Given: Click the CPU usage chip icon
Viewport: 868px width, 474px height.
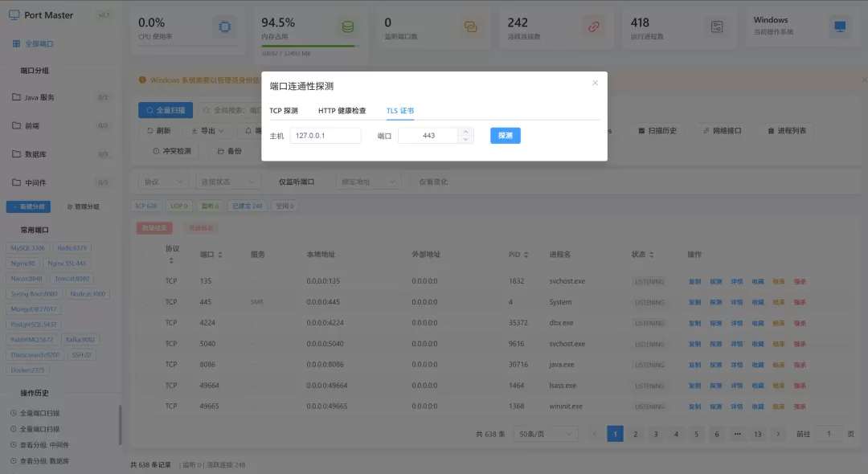Looking at the screenshot, I should [225, 27].
